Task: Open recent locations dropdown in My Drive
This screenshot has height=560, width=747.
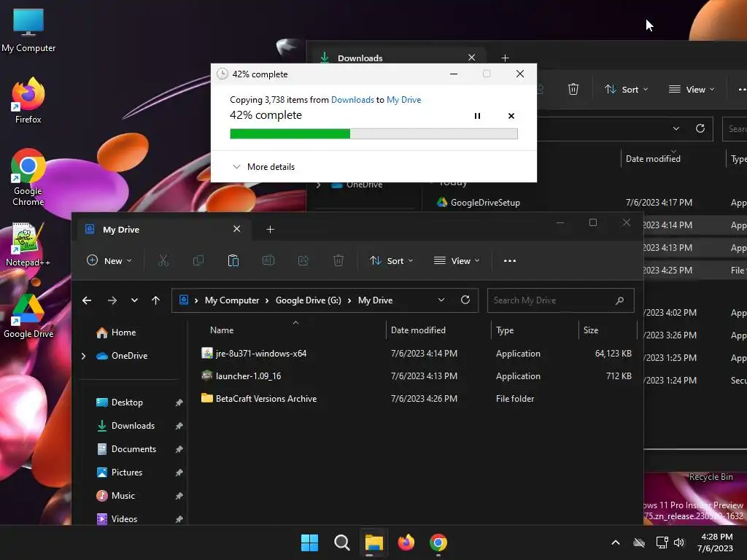Action: point(134,300)
